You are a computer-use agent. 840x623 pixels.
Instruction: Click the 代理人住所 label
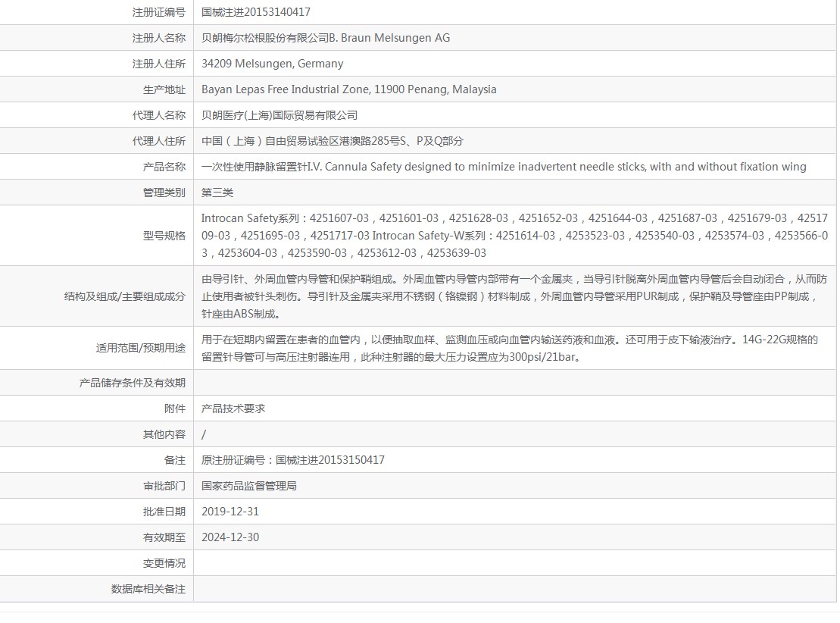pyautogui.click(x=158, y=140)
